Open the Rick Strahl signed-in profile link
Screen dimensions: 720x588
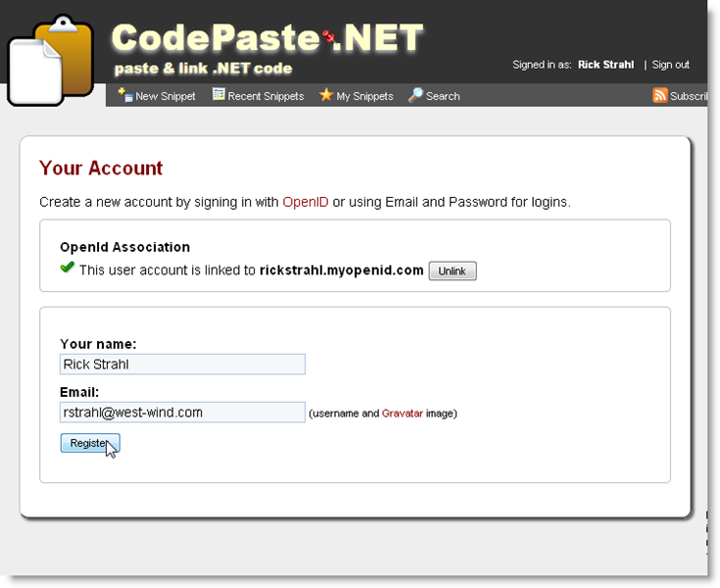coord(605,65)
